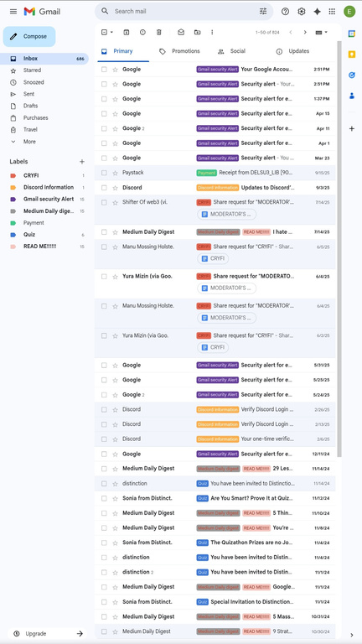Viewport: 362px width, 644px height.
Task: Open Gemini sparkle icon
Action: (317, 12)
